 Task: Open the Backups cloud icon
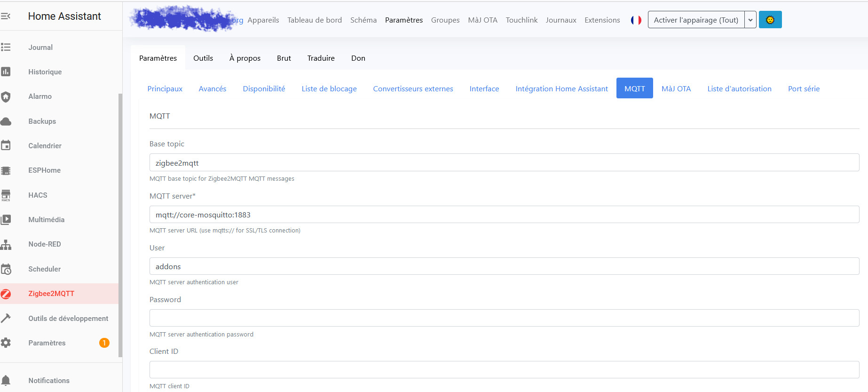[6, 121]
